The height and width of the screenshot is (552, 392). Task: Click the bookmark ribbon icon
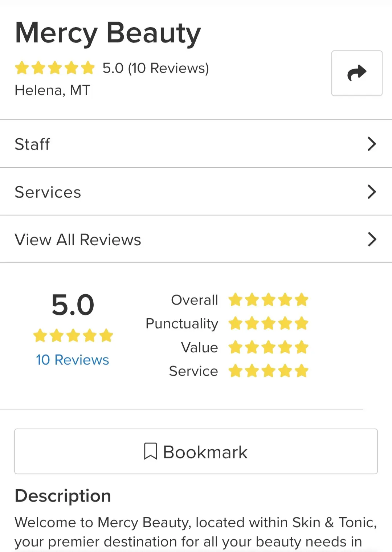[150, 451]
